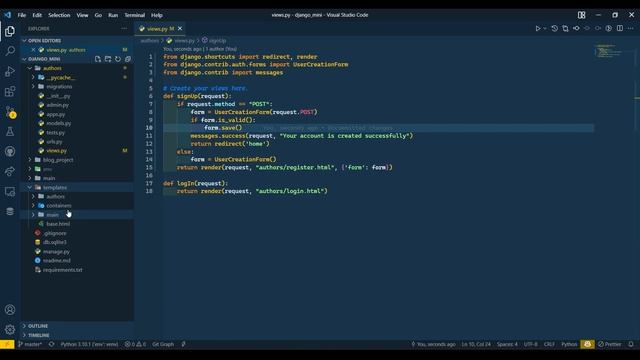Open admin.py in the authors folder

[x=77, y=105]
